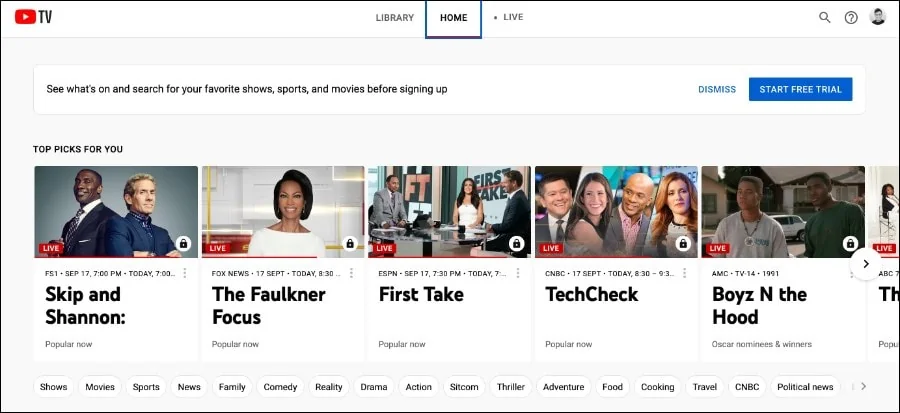Viewport: 900px width, 413px height.
Task: Open TechCheck thumbnail image
Action: 616,212
